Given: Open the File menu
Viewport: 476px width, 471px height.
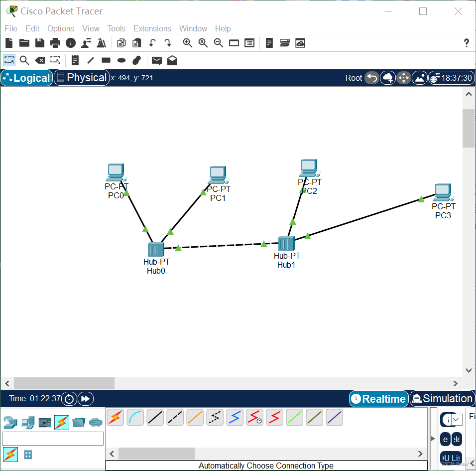Looking at the screenshot, I should coord(11,28).
